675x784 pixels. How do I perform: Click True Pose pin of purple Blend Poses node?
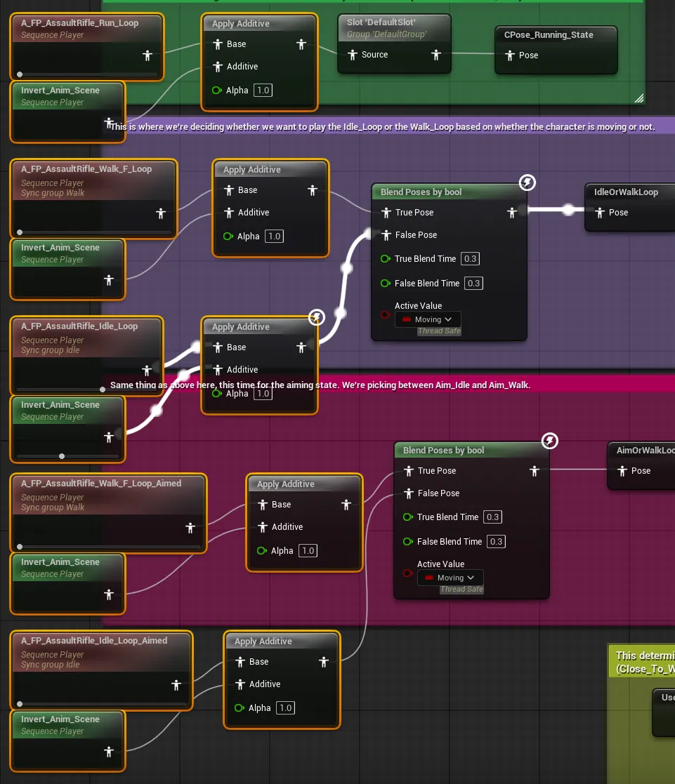tap(386, 213)
